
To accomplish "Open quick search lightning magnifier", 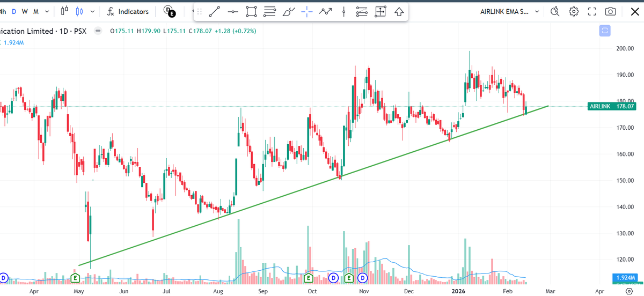I will [555, 11].
